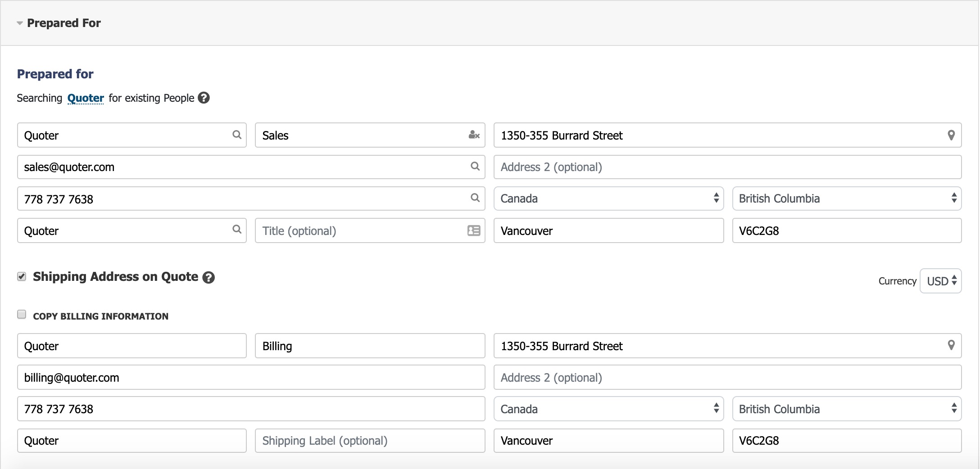Image resolution: width=980 pixels, height=469 pixels.
Task: Focus prepared-for 1350-355 Burrard Street field
Action: 728,135
